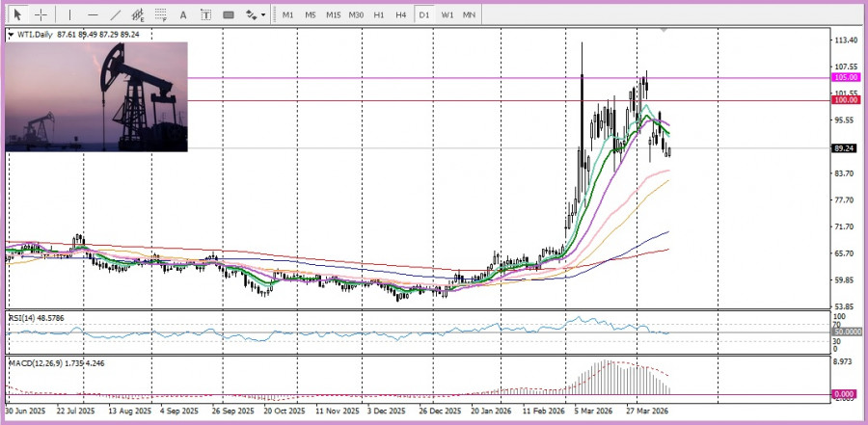Open the arrows objects dropdown
This screenshot has height=425, width=868.
pyautogui.click(x=255, y=15)
